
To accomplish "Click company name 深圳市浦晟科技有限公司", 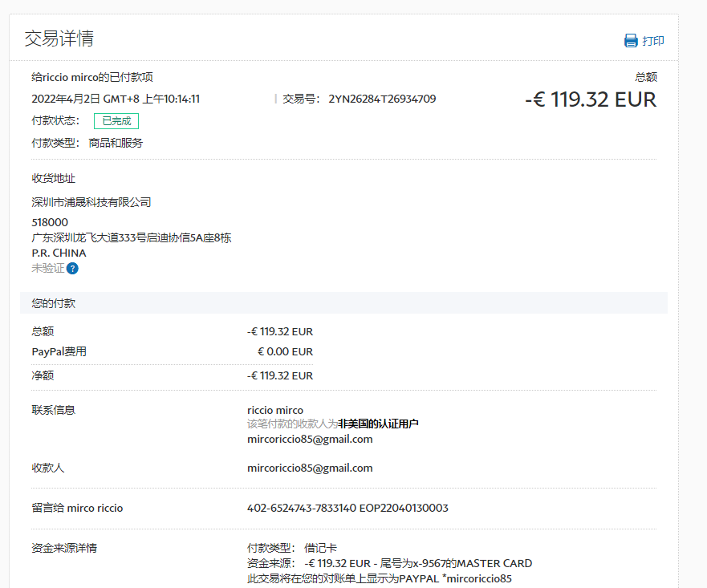I will 91,202.
